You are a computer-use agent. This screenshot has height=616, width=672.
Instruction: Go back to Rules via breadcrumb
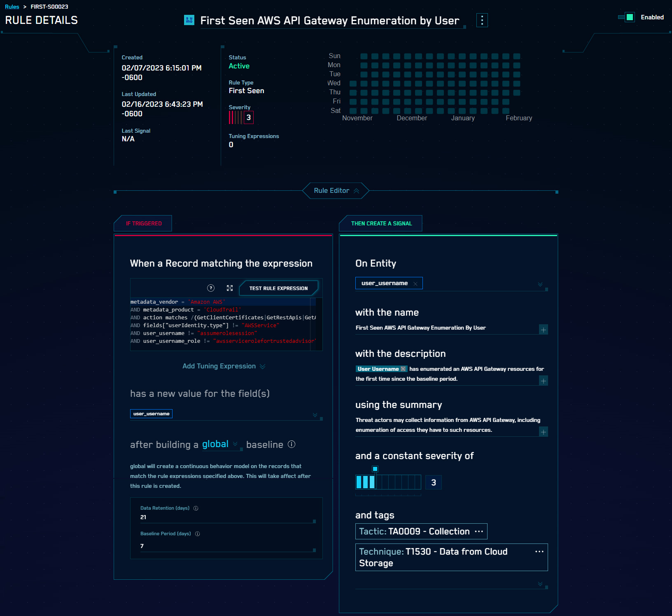point(12,7)
